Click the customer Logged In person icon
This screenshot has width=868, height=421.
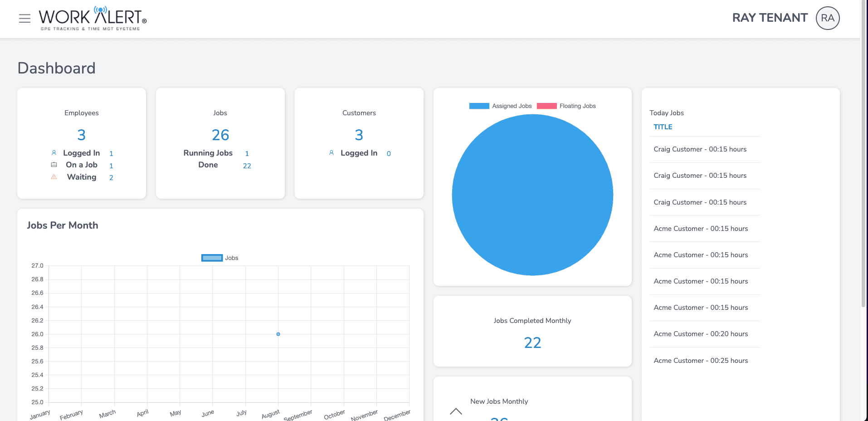tap(332, 153)
